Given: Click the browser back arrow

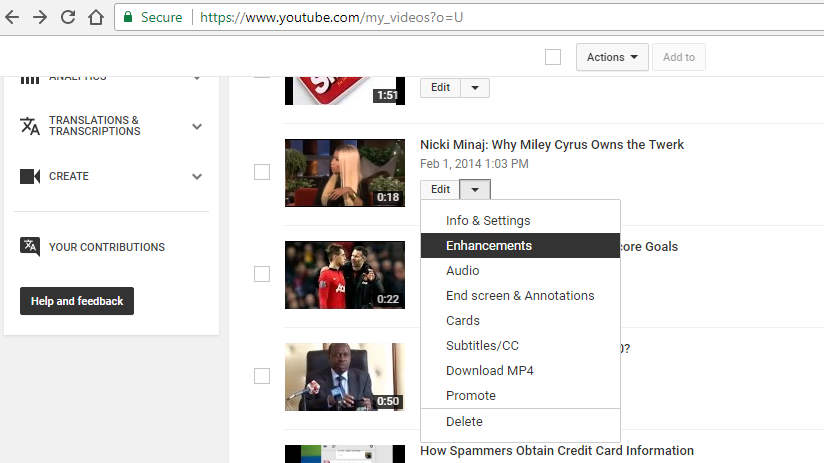Looking at the screenshot, I should point(12,17).
